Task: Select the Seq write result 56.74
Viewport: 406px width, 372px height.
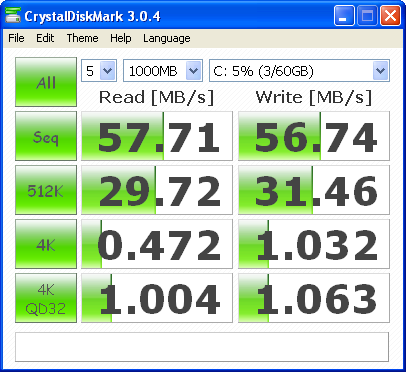Action: (x=314, y=136)
